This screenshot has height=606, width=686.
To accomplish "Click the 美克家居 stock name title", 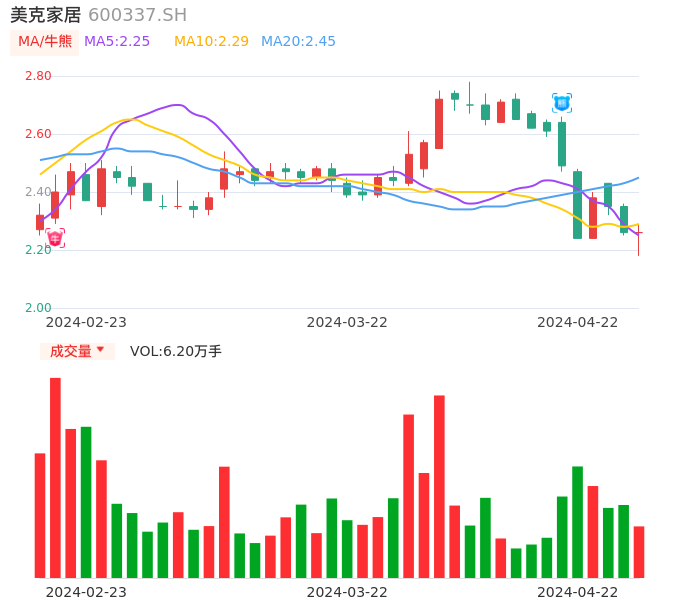I will (x=46, y=15).
